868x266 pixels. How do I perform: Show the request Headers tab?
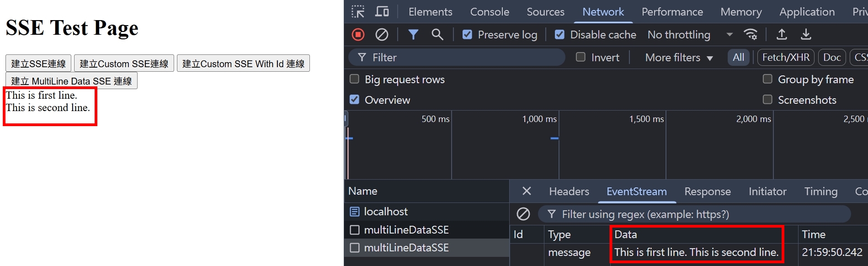click(569, 192)
